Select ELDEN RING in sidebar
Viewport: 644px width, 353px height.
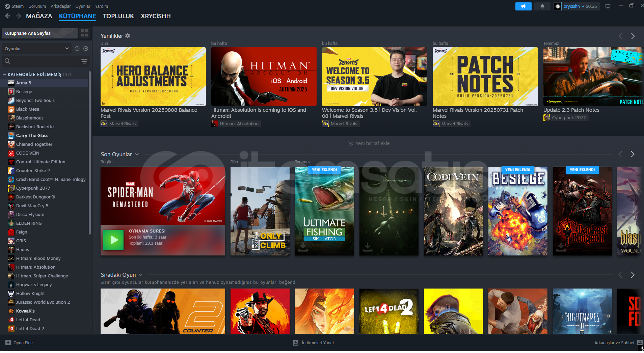tap(45, 223)
